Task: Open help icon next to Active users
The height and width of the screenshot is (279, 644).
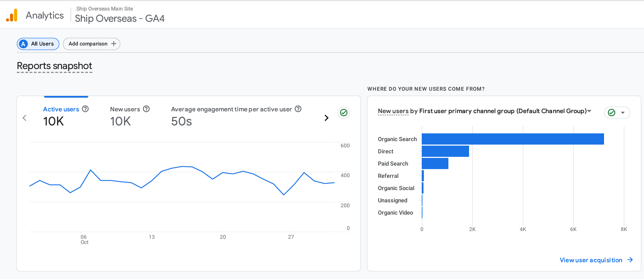Action: [x=85, y=109]
